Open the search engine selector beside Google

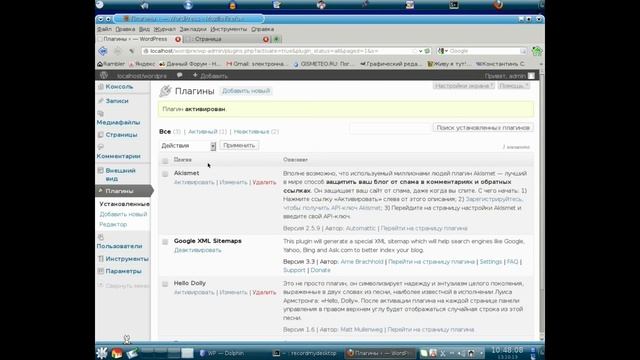(442, 51)
